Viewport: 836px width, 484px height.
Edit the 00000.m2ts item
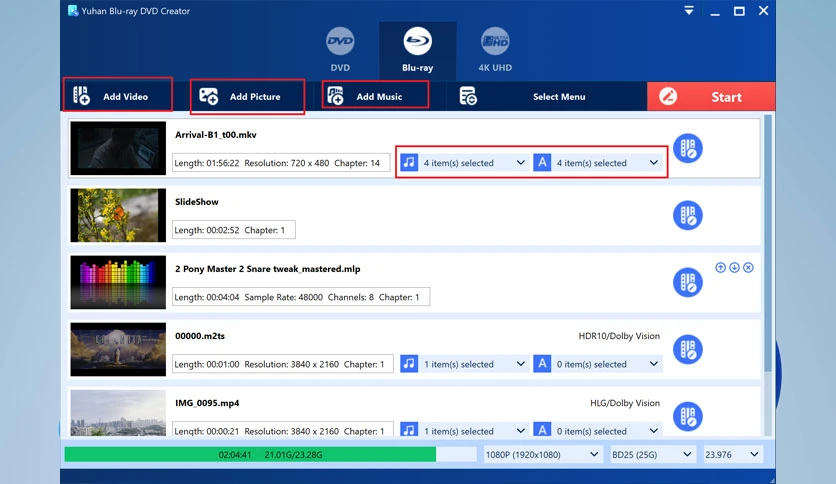coord(688,350)
